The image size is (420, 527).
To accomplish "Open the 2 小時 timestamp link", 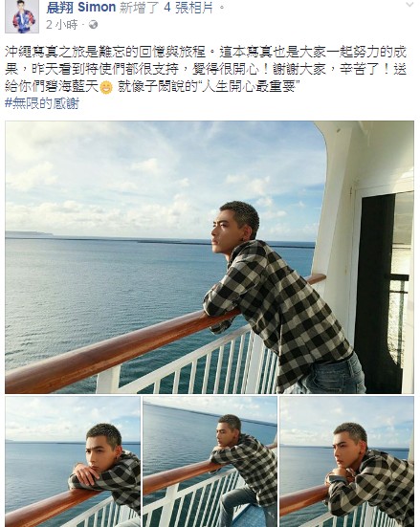I will (61, 25).
